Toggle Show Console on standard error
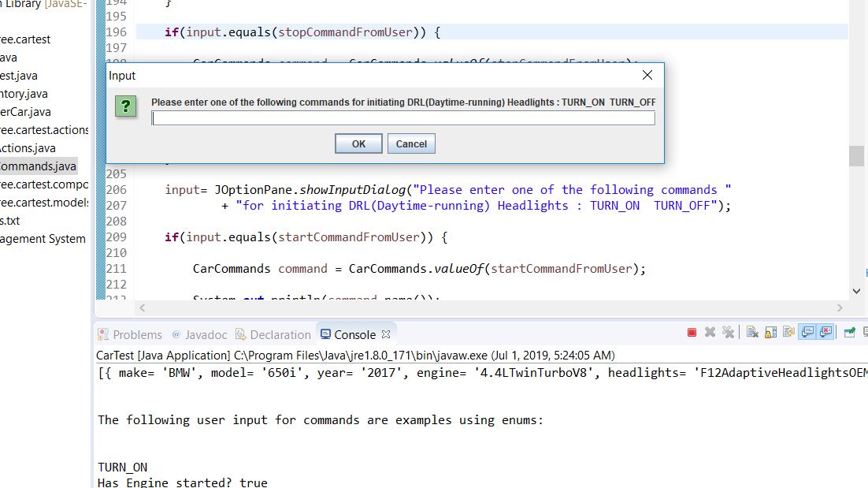Viewport: 868px width, 488px height. click(x=826, y=333)
